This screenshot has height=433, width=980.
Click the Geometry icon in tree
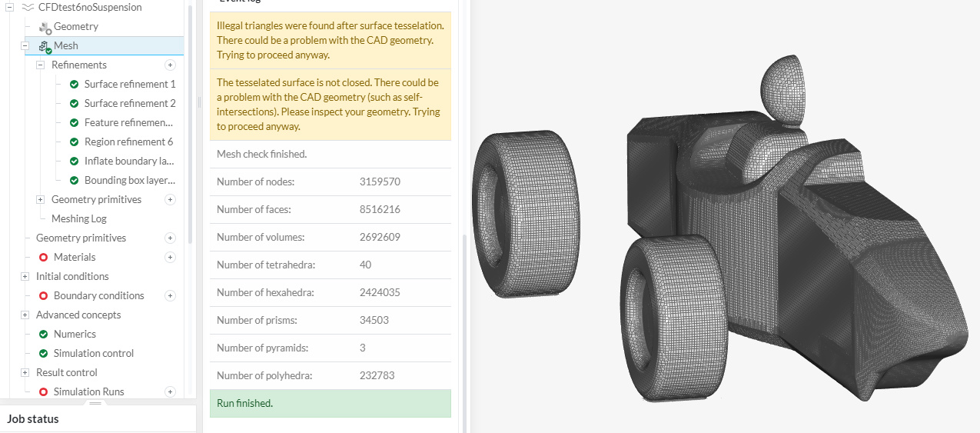click(45, 27)
